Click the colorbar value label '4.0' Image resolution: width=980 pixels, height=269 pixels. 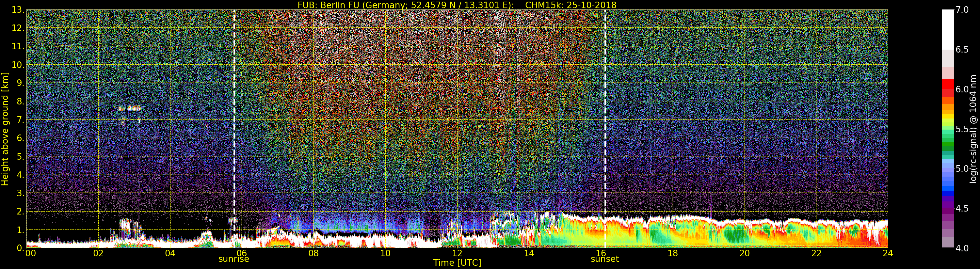point(962,248)
